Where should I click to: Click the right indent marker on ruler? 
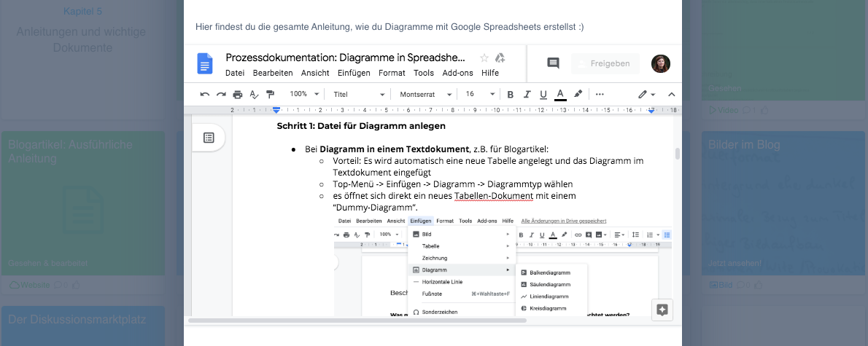pos(651,111)
